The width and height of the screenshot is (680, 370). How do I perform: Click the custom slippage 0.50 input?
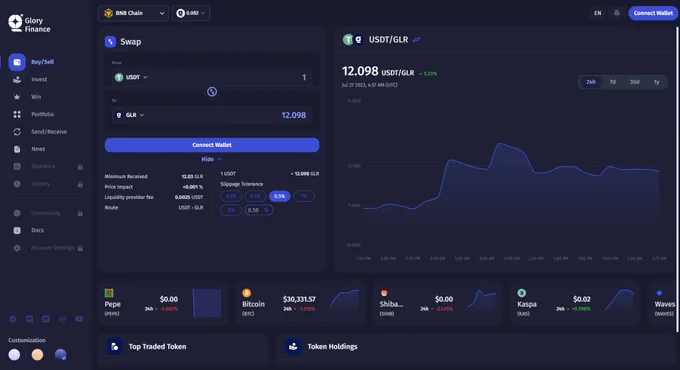tap(258, 210)
